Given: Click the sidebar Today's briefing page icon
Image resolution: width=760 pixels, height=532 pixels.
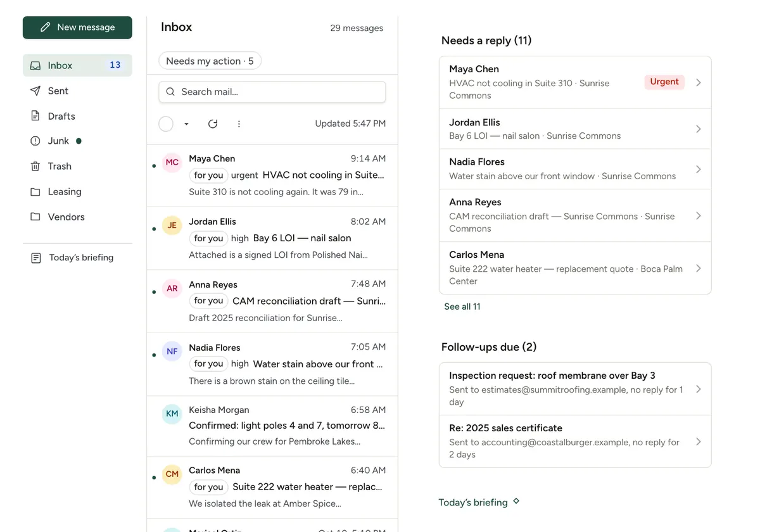Looking at the screenshot, I should [x=36, y=258].
